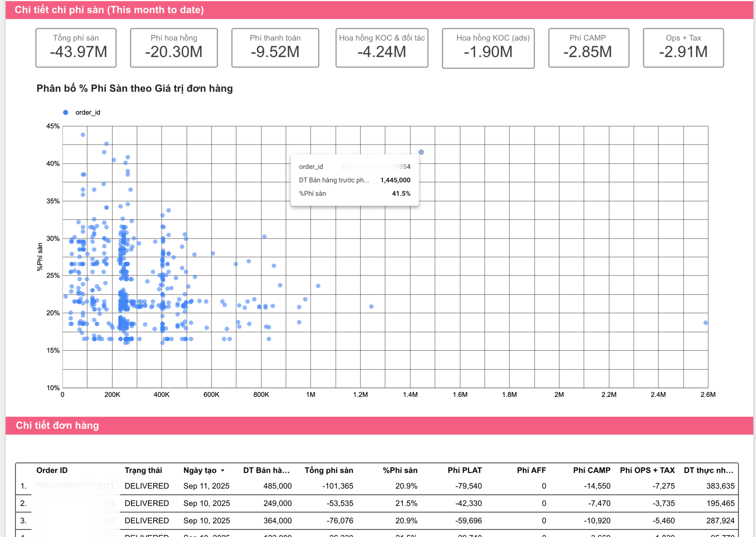
Task: Click the Ngày tạo sort arrow
Action: [222, 471]
